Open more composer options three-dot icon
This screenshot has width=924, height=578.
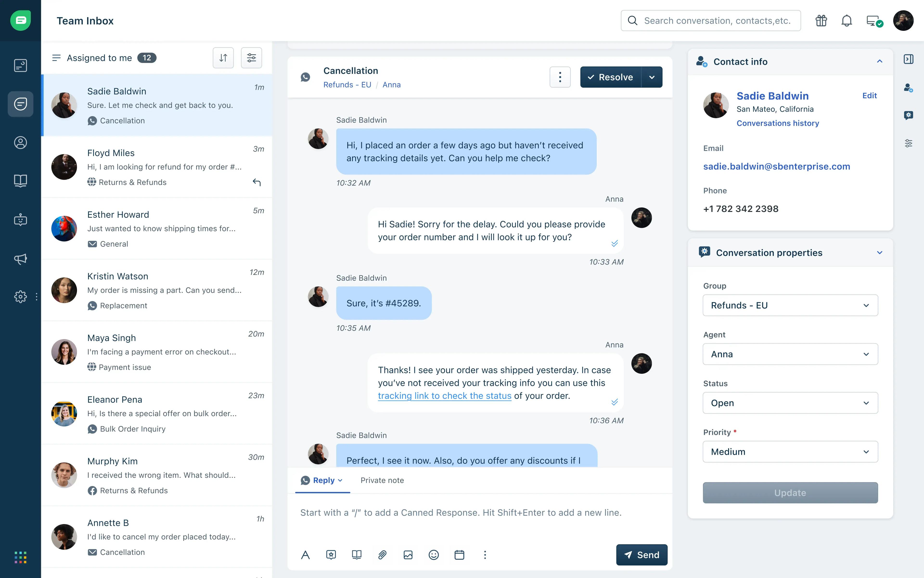click(485, 555)
